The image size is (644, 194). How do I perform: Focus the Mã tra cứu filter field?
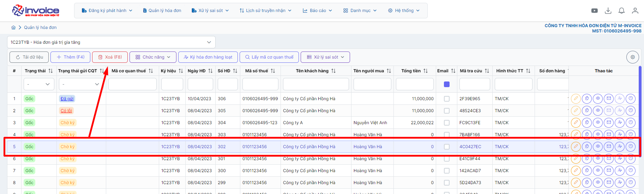point(475,84)
